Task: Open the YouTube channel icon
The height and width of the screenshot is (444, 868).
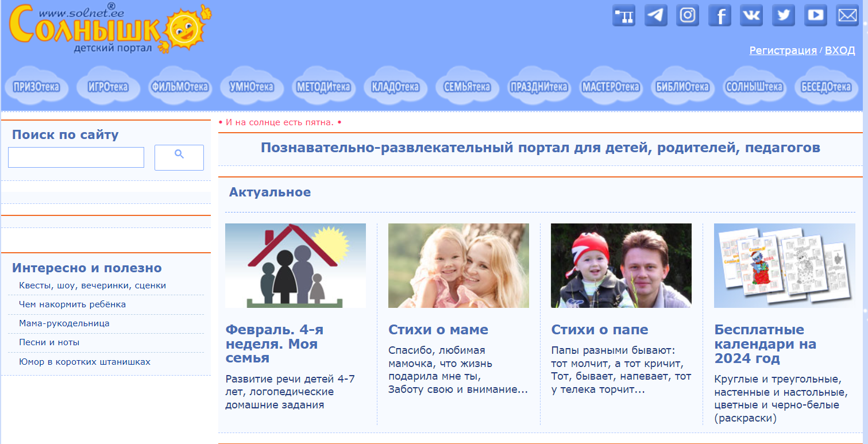Action: click(816, 16)
